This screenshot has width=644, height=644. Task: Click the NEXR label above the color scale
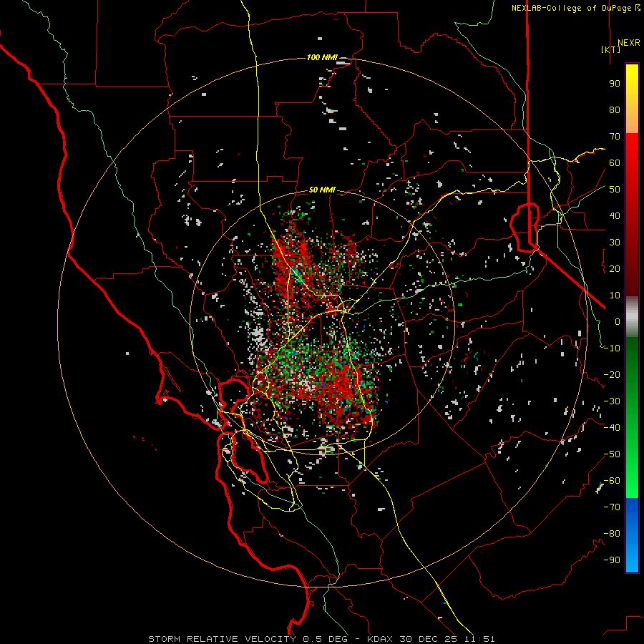[629, 43]
